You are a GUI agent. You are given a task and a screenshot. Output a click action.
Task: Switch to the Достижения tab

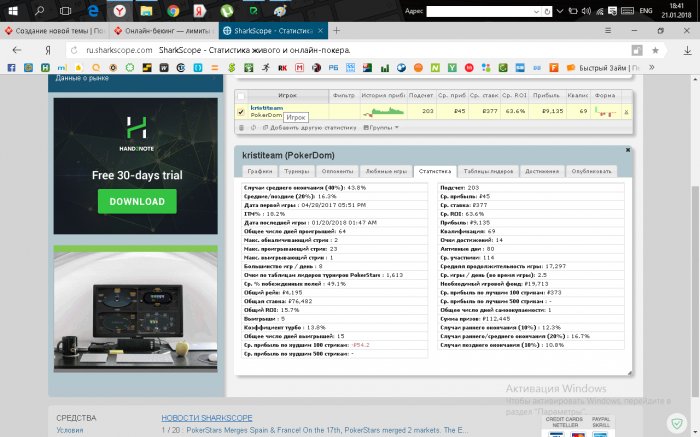click(542, 171)
